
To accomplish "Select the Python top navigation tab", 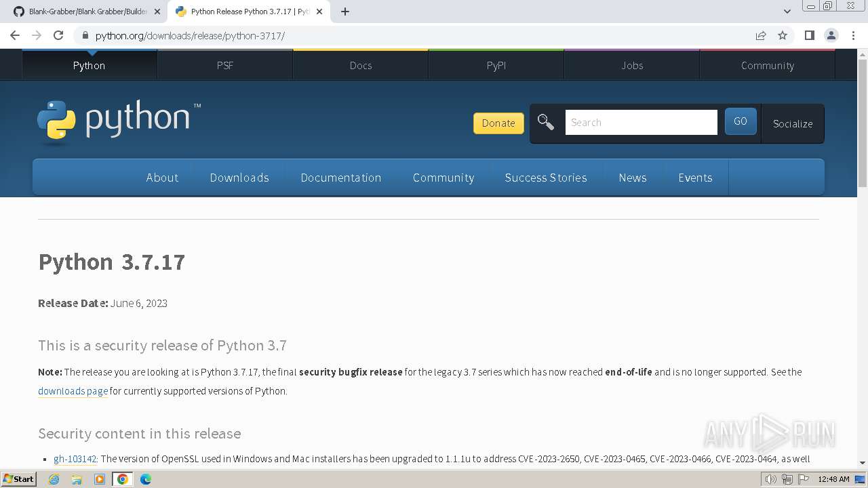I will point(90,65).
